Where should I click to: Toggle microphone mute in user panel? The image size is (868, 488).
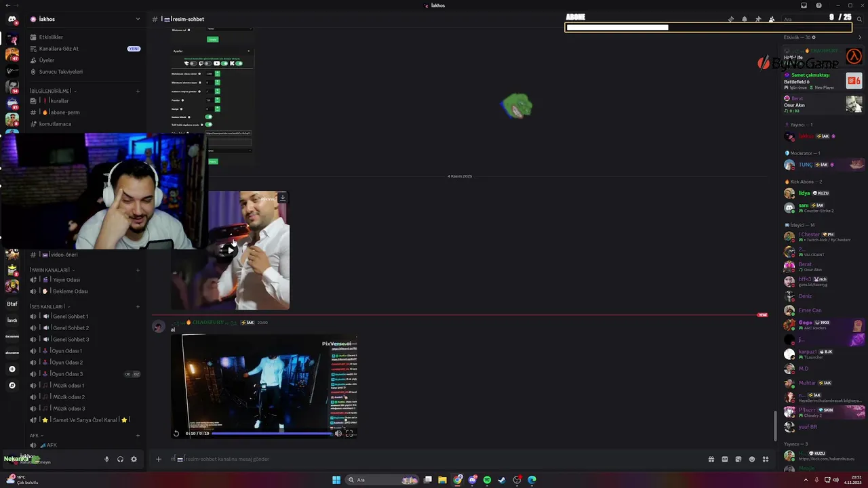click(106, 459)
